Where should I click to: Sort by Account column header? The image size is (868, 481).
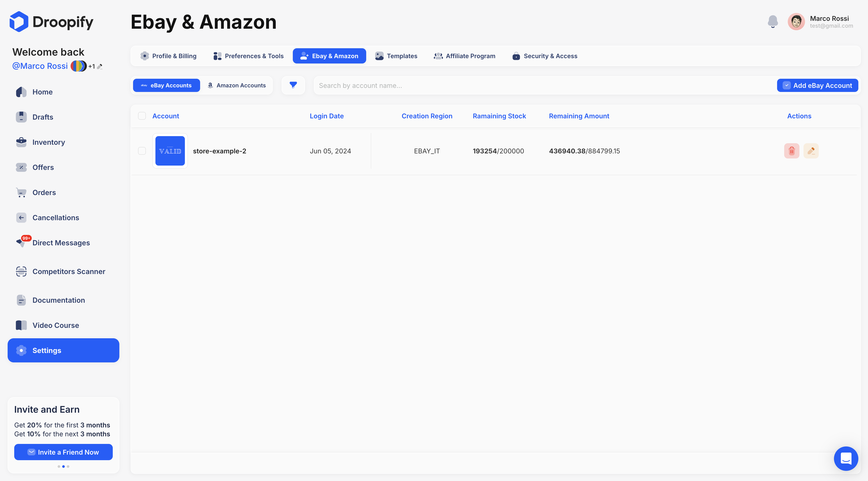pos(165,116)
